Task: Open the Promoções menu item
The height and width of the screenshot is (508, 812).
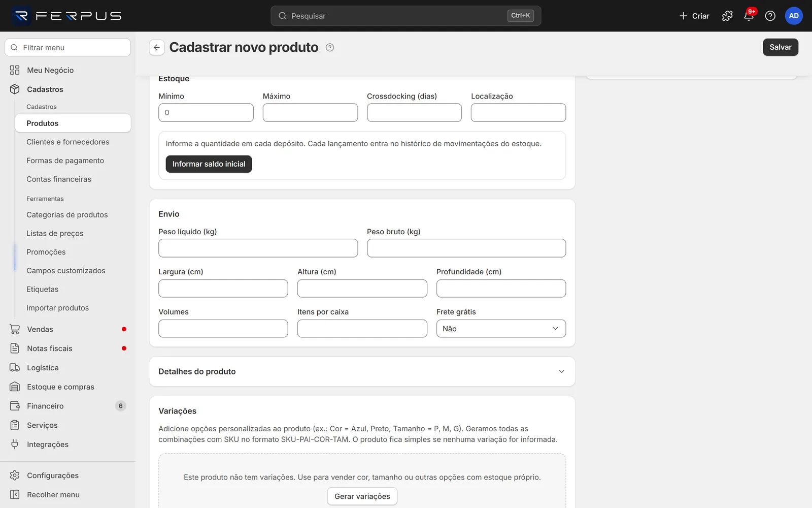Action: (x=73, y=252)
